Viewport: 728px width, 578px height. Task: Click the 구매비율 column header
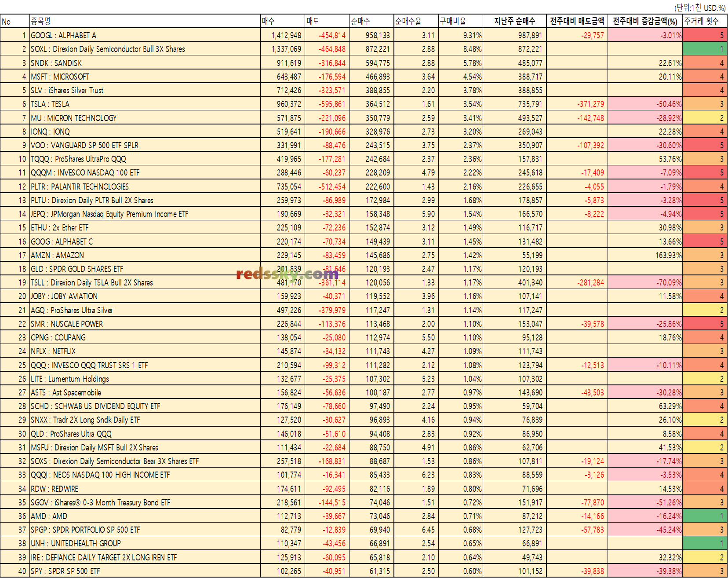461,21
